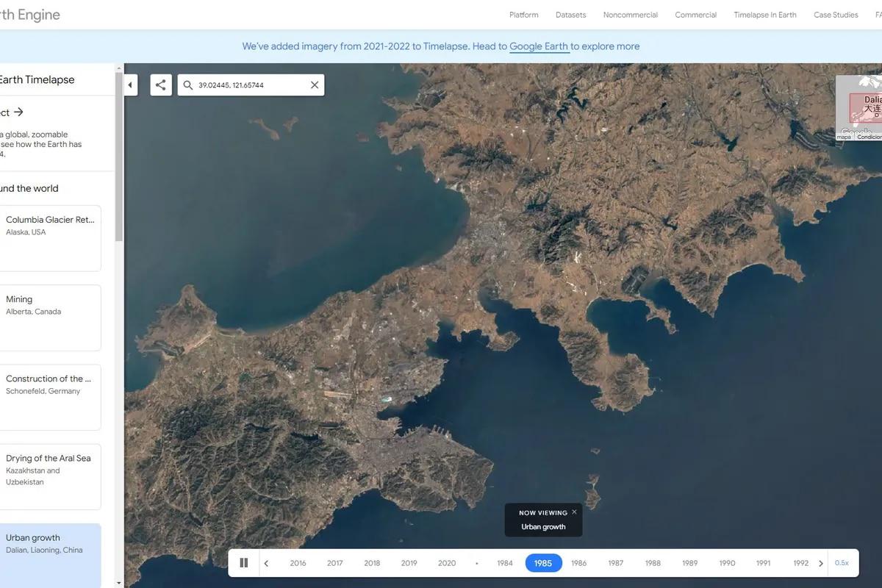Follow the Google Earth link

[x=539, y=46]
